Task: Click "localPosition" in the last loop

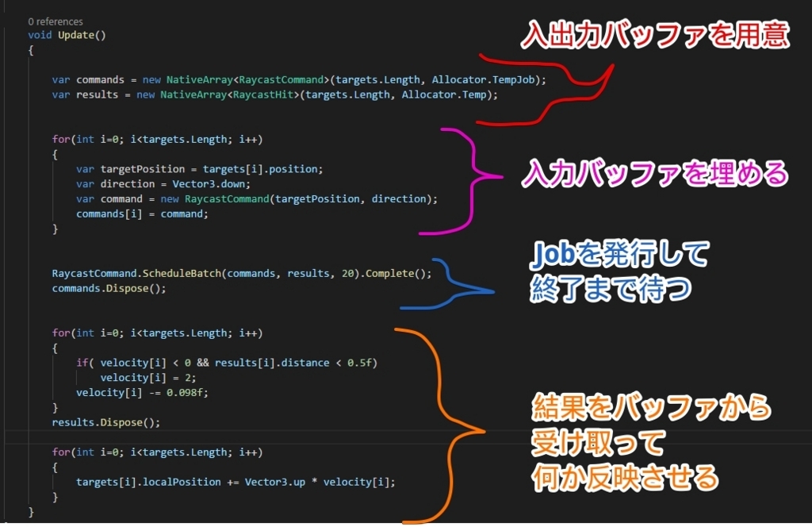Action: [x=182, y=482]
